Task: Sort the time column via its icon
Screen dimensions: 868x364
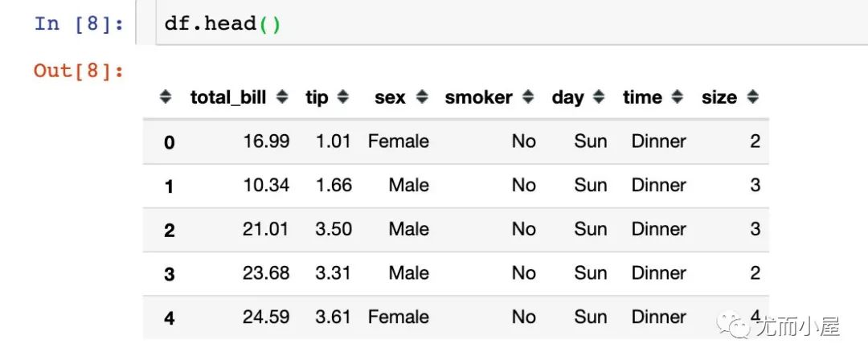Action: 678,97
